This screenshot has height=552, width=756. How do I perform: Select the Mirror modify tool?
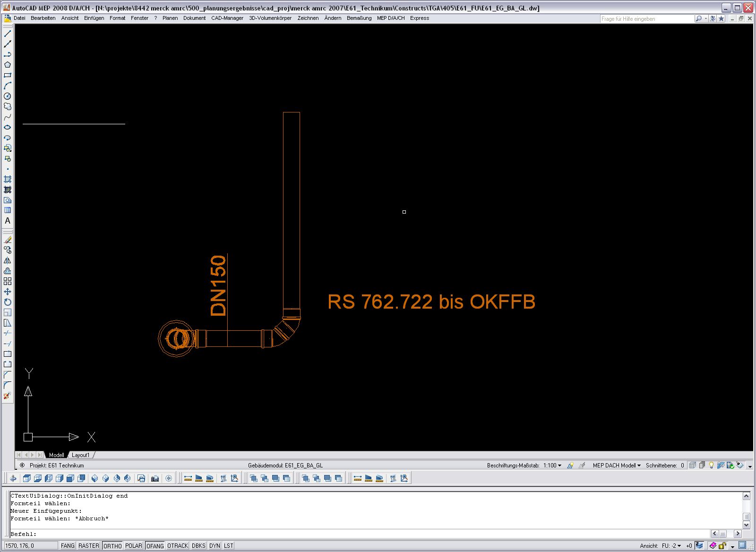coord(8,260)
